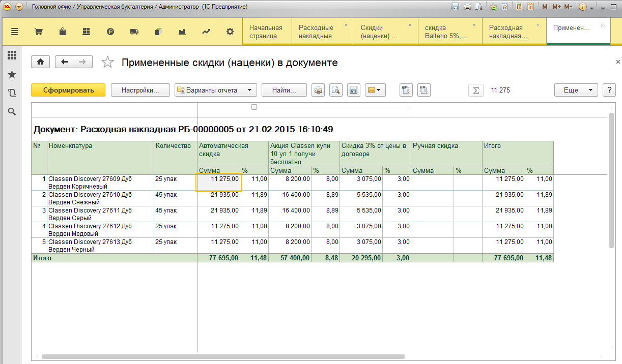Open the stacked documents section icon
Viewport: 622px width, 364px height.
[x=158, y=32]
